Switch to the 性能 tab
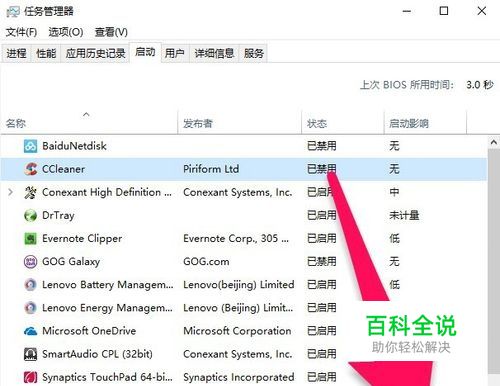Screen dimensions: 500x386 point(46,53)
